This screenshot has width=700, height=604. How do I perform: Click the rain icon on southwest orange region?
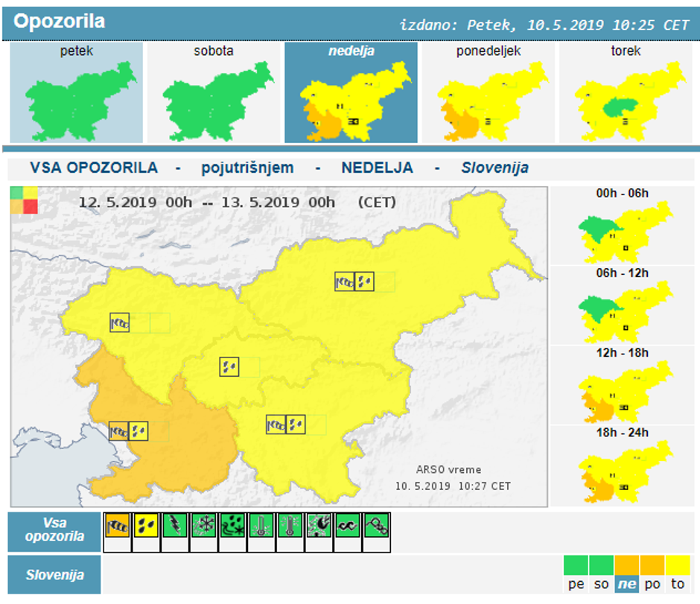[x=139, y=431]
